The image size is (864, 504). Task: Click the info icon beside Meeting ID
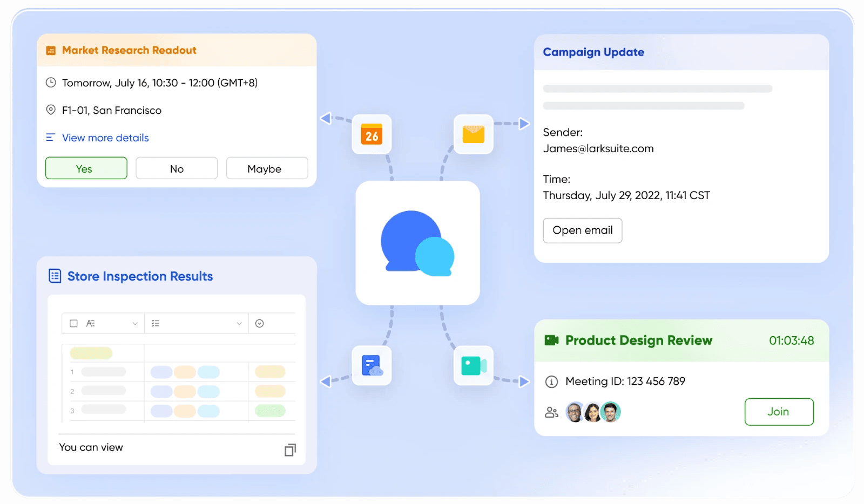[x=551, y=382]
